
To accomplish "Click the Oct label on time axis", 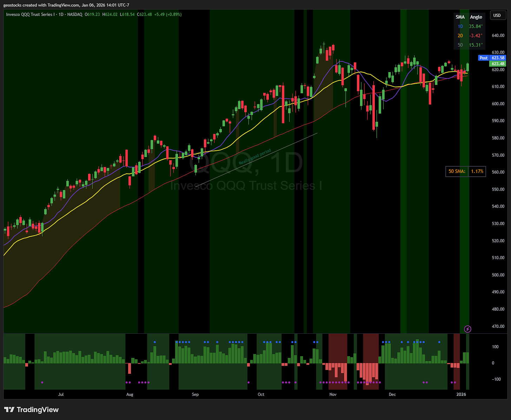I will coord(261,394).
